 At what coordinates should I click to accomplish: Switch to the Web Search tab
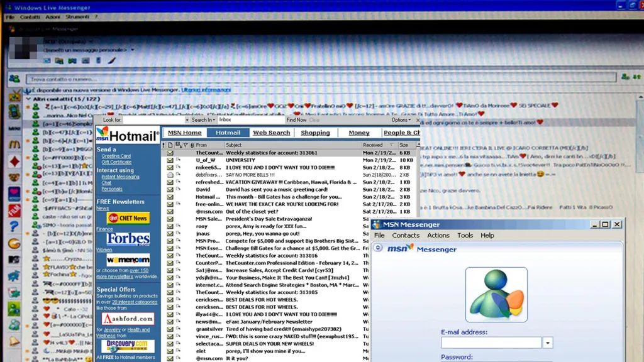pyautogui.click(x=271, y=133)
